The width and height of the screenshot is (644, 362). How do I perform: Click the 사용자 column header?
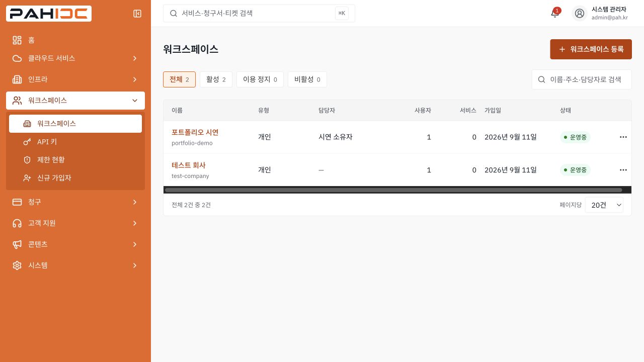pos(423,110)
